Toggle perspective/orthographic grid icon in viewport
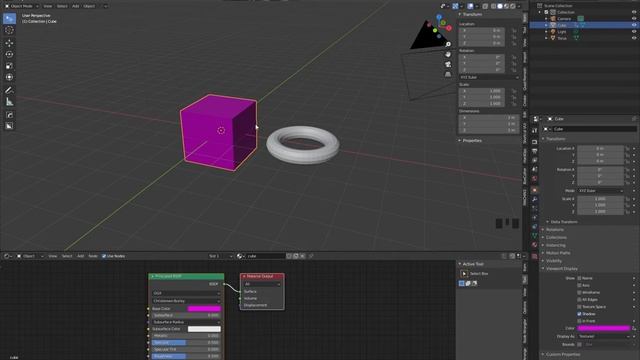Viewport: 640px width, 360px height. pyautogui.click(x=448, y=74)
